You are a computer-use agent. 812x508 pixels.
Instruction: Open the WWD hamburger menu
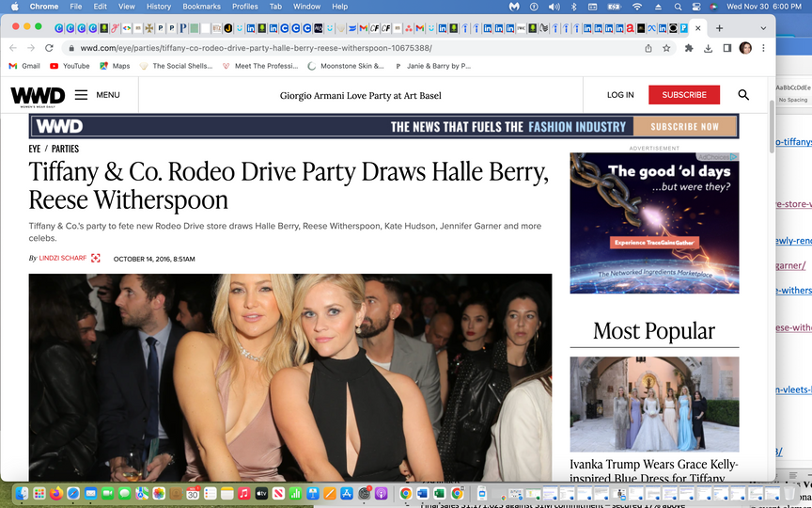pos(82,95)
